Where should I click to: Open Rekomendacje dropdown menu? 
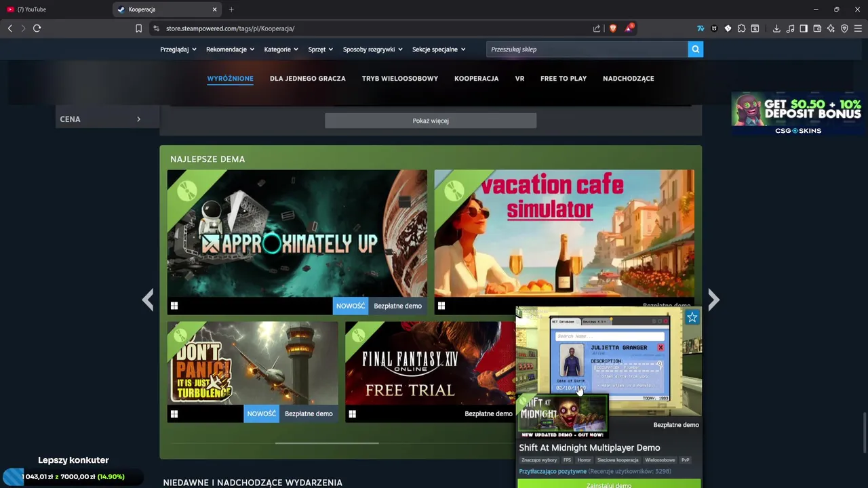coord(231,49)
